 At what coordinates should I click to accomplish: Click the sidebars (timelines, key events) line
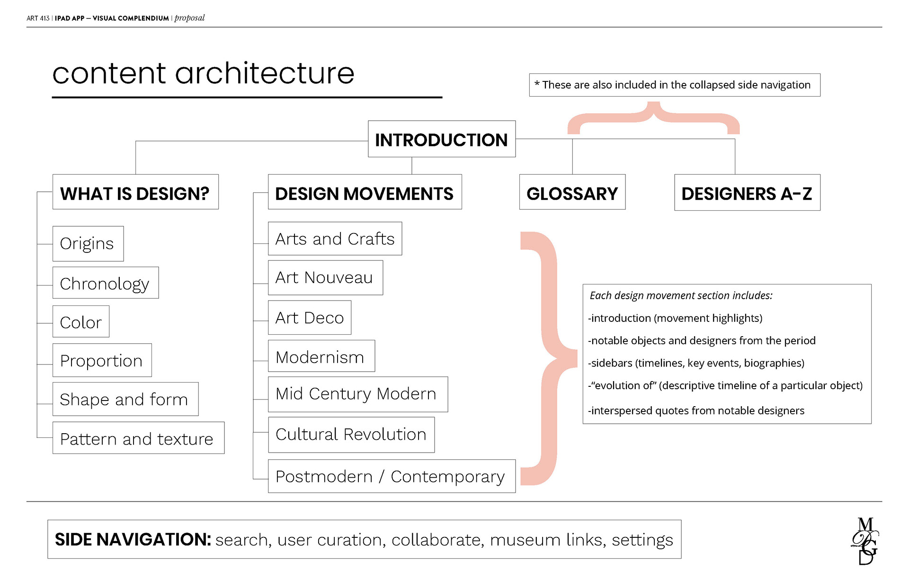(696, 363)
